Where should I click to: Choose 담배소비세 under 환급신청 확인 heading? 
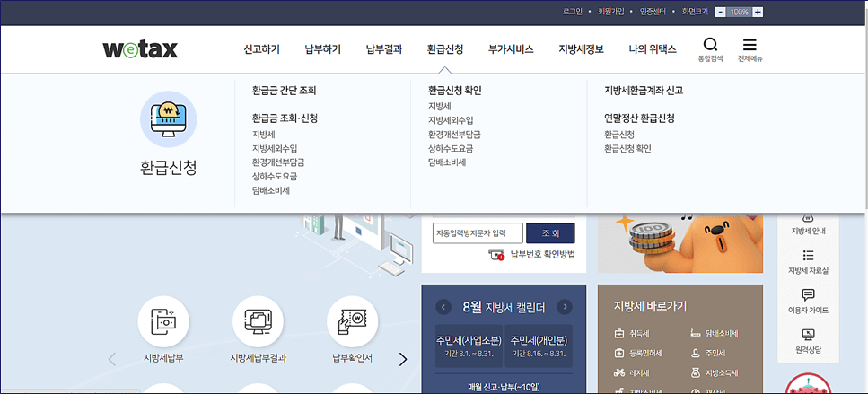pyautogui.click(x=447, y=162)
